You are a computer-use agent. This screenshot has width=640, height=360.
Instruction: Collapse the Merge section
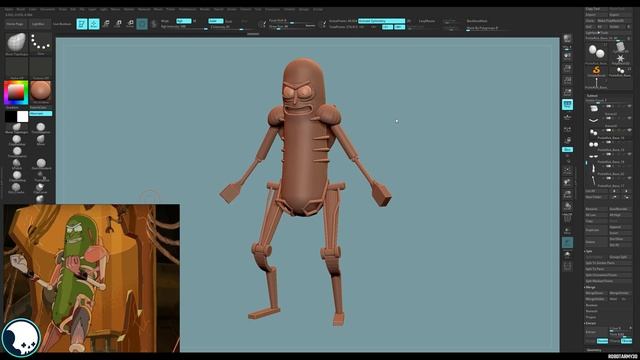[591, 287]
